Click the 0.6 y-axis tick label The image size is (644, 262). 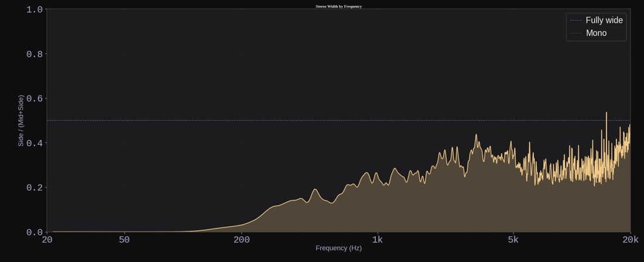34,98
